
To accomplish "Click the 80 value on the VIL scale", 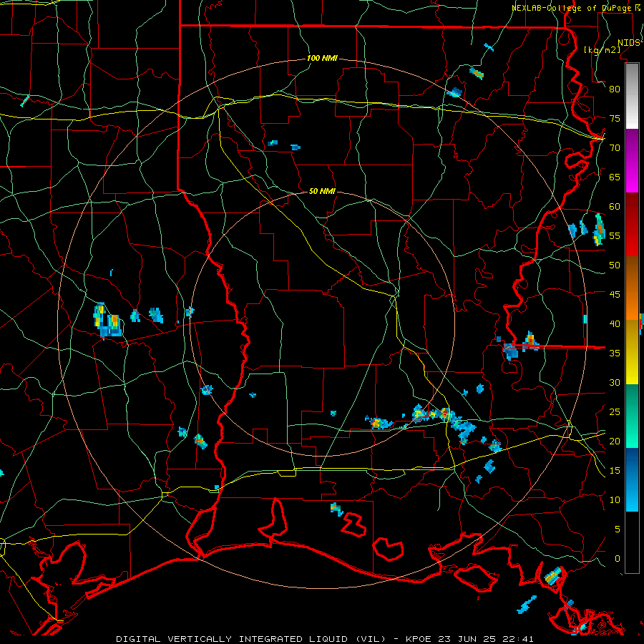I will tap(615, 89).
